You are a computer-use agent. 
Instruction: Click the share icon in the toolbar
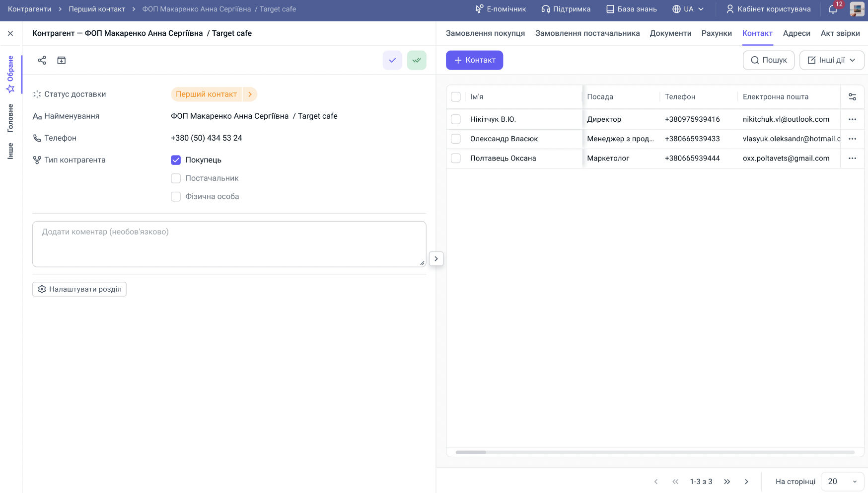(42, 60)
